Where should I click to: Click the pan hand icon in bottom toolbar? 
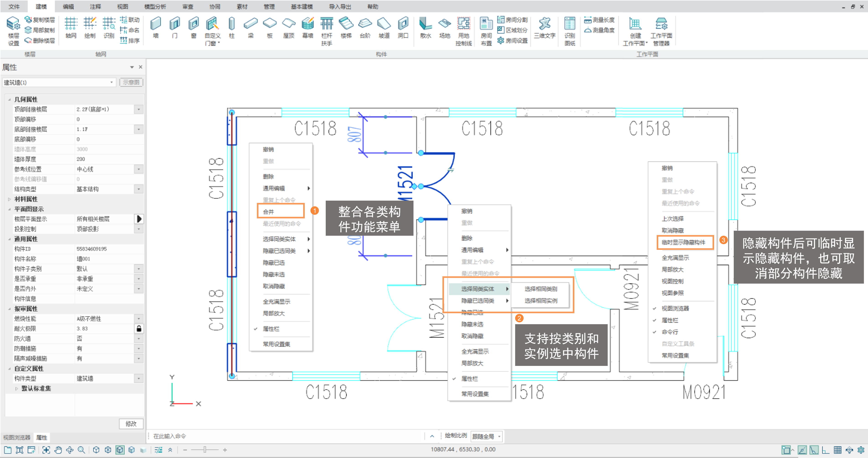pyautogui.click(x=58, y=450)
